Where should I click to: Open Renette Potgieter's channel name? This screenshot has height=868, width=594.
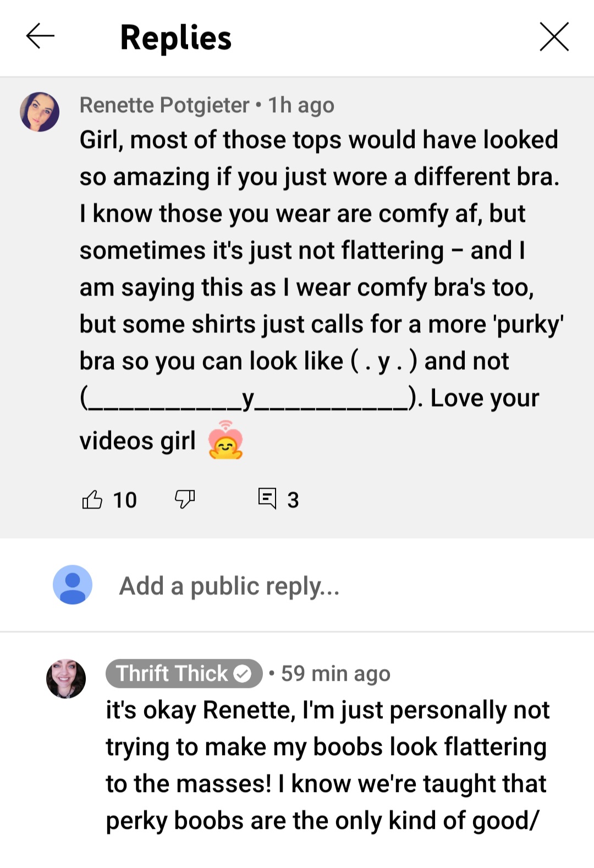coord(164,105)
